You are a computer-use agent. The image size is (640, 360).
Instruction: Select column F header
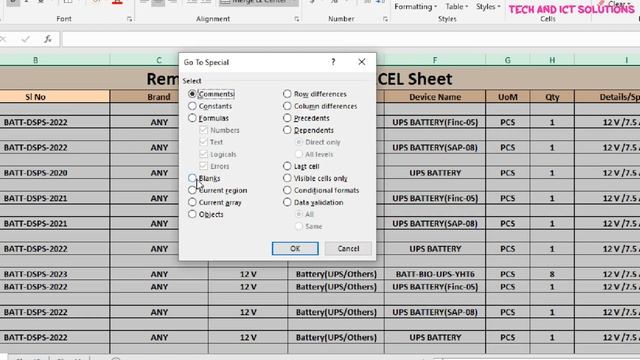pyautogui.click(x=435, y=60)
